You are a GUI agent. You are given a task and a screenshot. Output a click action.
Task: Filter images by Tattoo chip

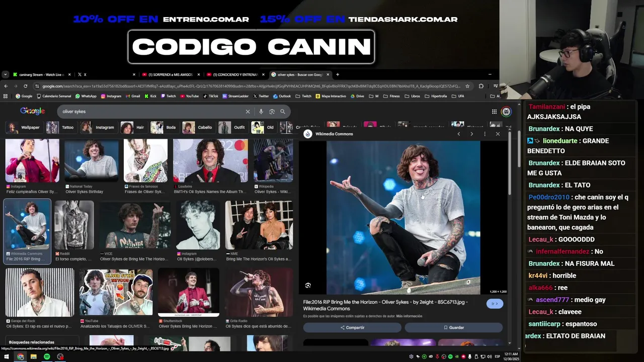coord(60,127)
